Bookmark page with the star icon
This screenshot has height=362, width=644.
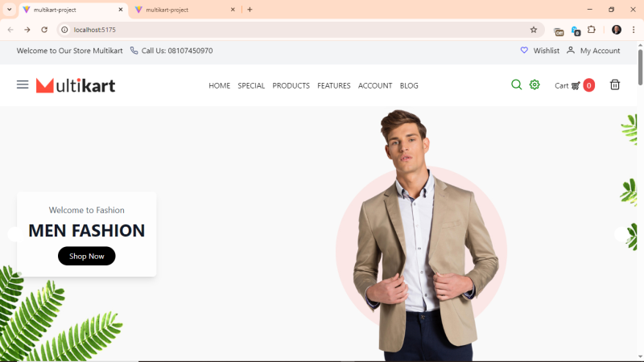coord(533,30)
